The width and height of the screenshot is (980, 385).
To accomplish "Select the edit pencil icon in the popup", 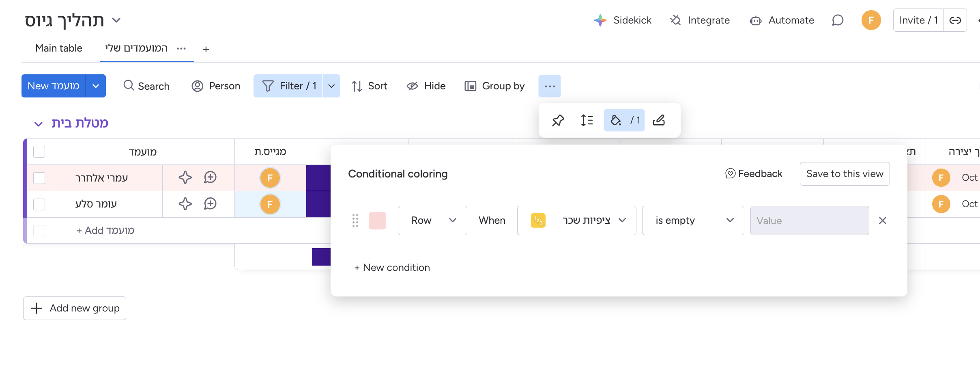I will click(x=659, y=120).
